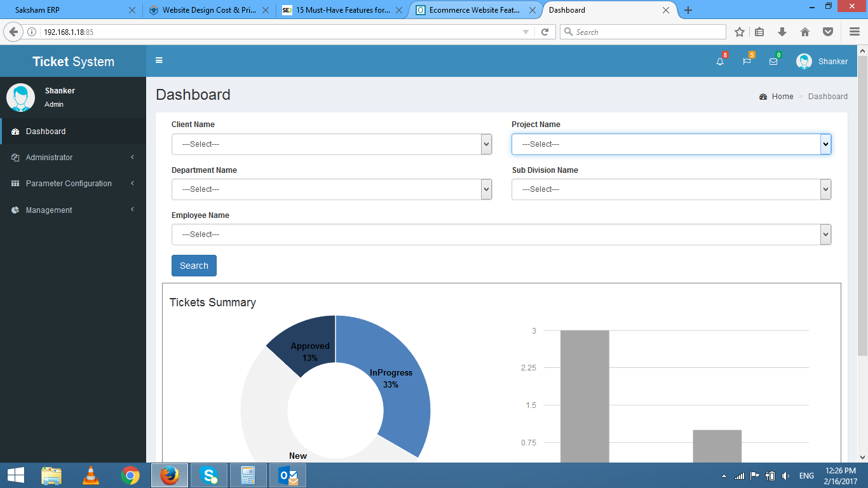868x488 pixels.
Task: Click the blue Search button
Action: tap(194, 266)
